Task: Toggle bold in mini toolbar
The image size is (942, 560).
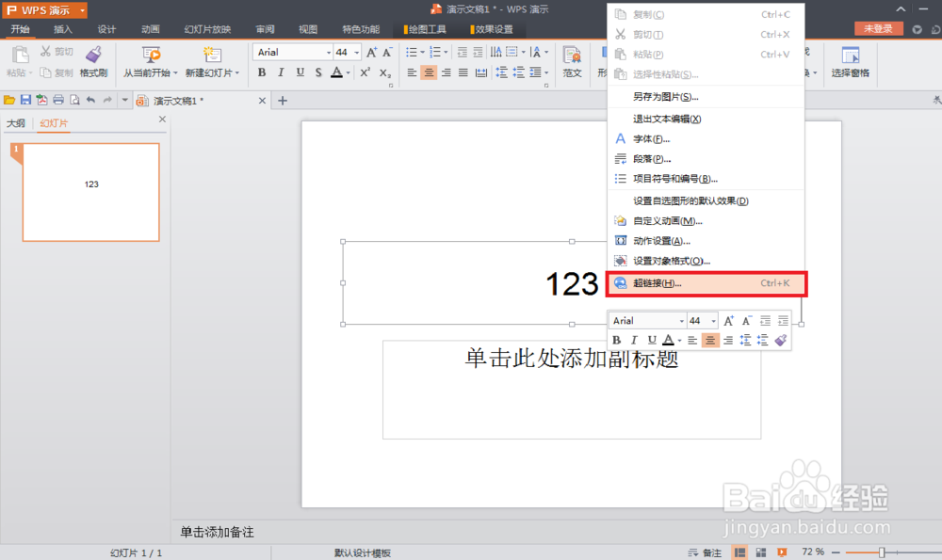Action: click(x=616, y=341)
